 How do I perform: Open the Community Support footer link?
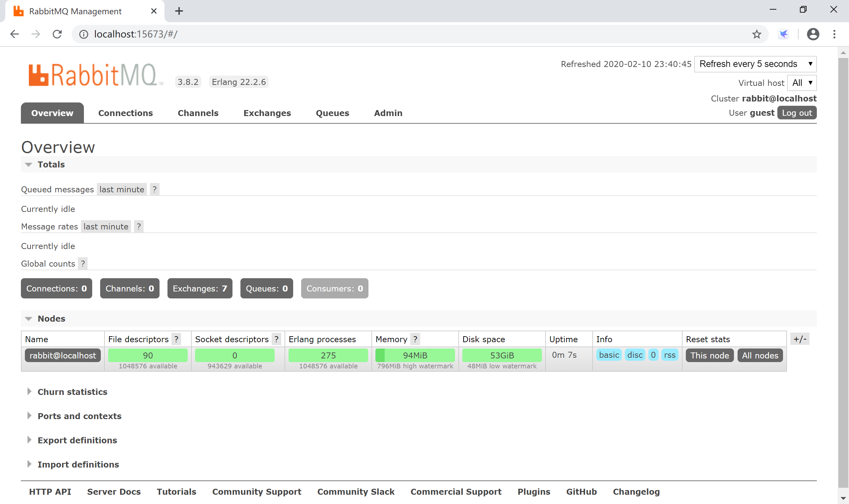(257, 492)
